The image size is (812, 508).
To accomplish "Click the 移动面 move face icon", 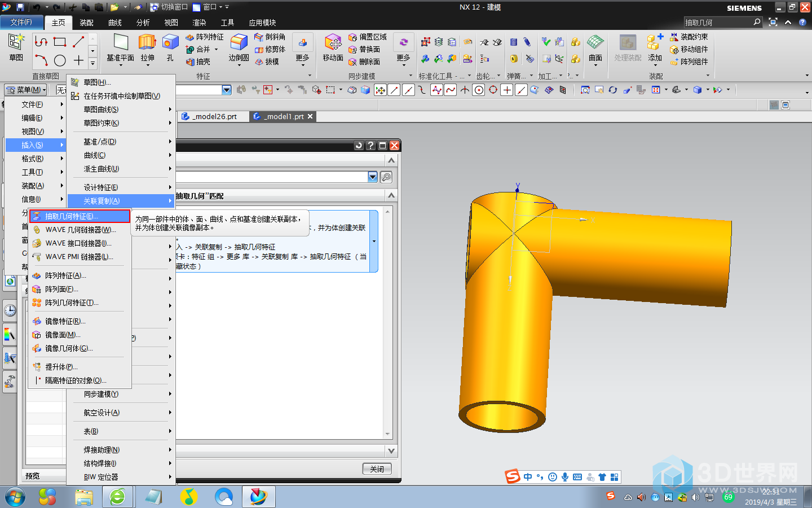I will pyautogui.click(x=333, y=43).
